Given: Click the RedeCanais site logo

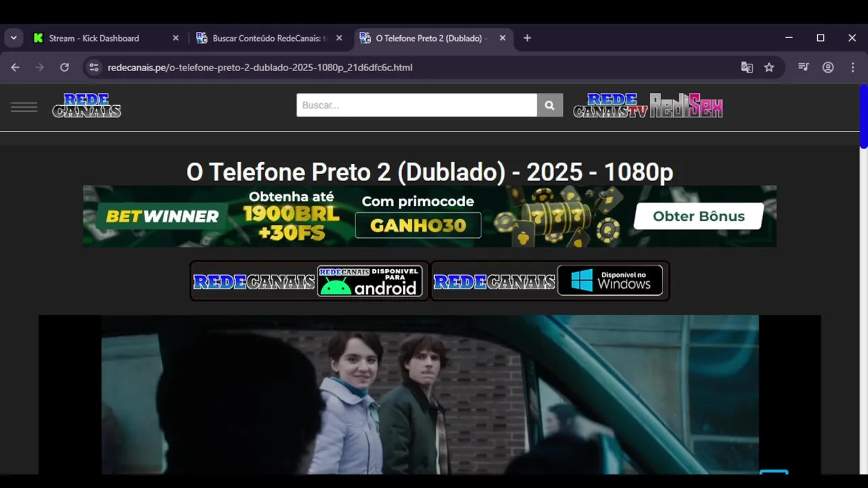Looking at the screenshot, I should pos(87,106).
